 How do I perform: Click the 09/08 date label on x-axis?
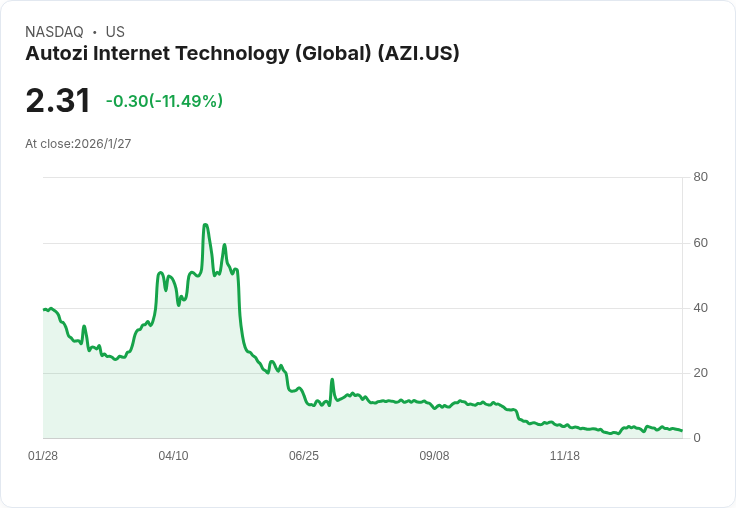(434, 456)
